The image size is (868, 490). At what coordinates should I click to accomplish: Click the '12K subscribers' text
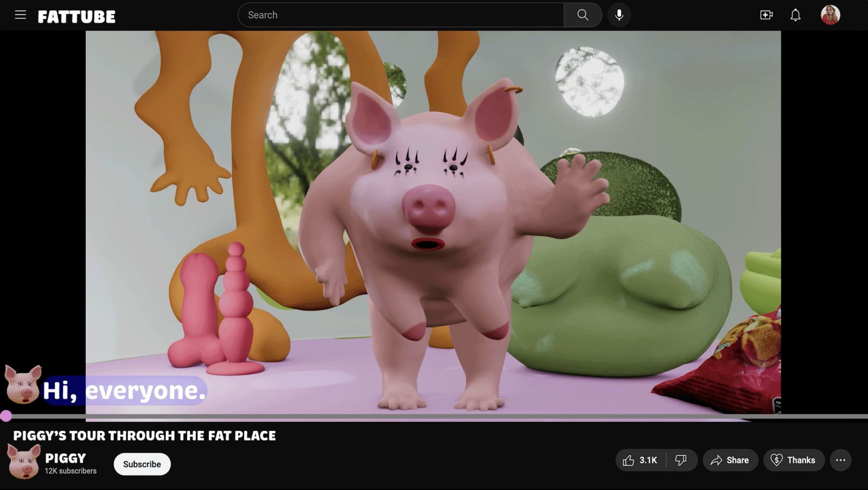[71, 471]
